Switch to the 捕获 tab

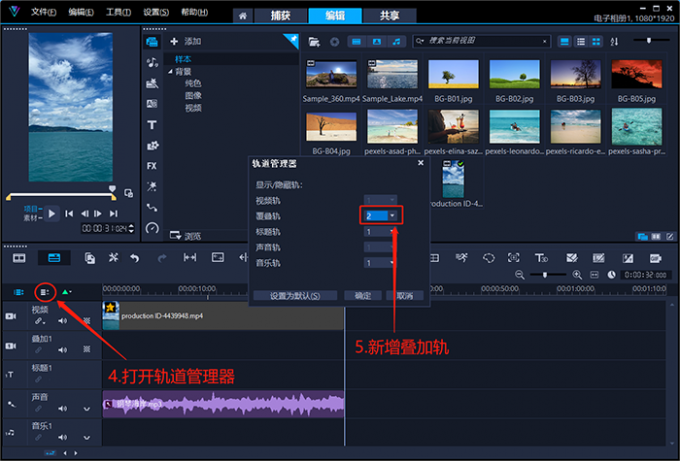281,16
